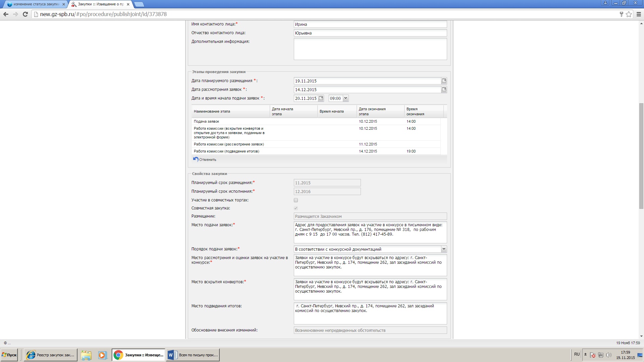Open calendar for planned placement date
The width and height of the screenshot is (644, 362).
pos(444,81)
